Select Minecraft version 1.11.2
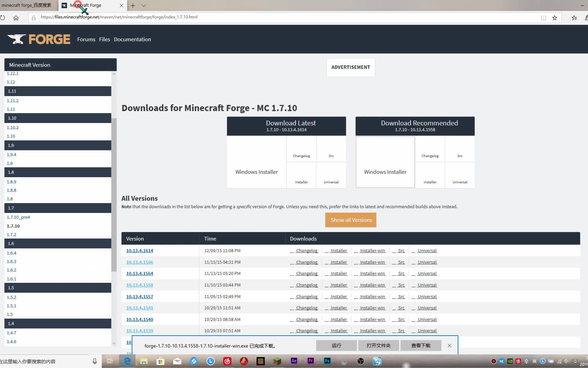588x368 pixels. [13, 101]
